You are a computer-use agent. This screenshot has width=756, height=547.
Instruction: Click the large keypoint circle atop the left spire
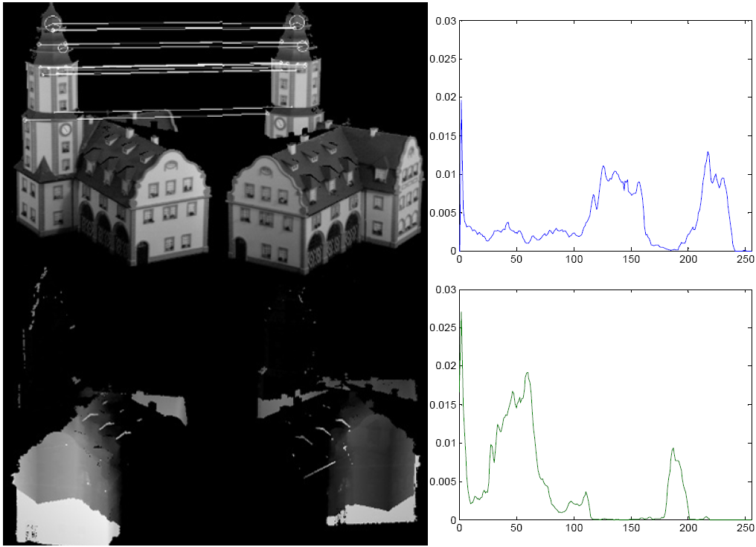click(x=51, y=22)
